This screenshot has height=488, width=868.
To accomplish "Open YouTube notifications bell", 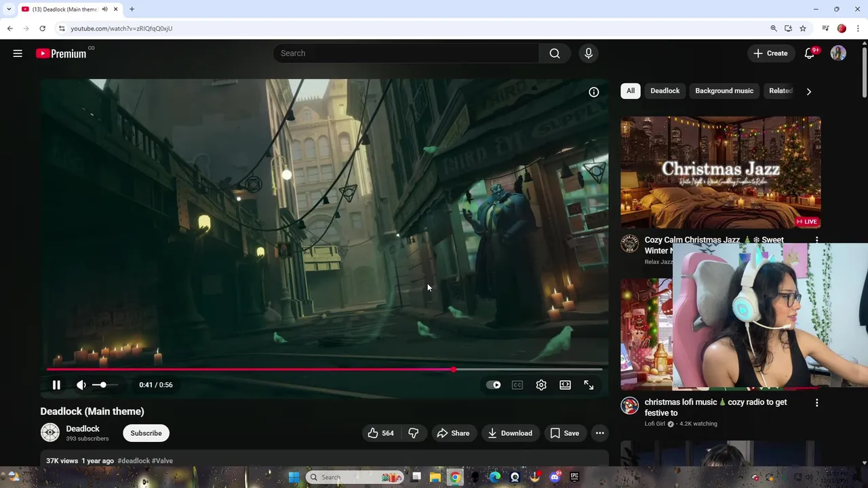I will [x=809, y=54].
